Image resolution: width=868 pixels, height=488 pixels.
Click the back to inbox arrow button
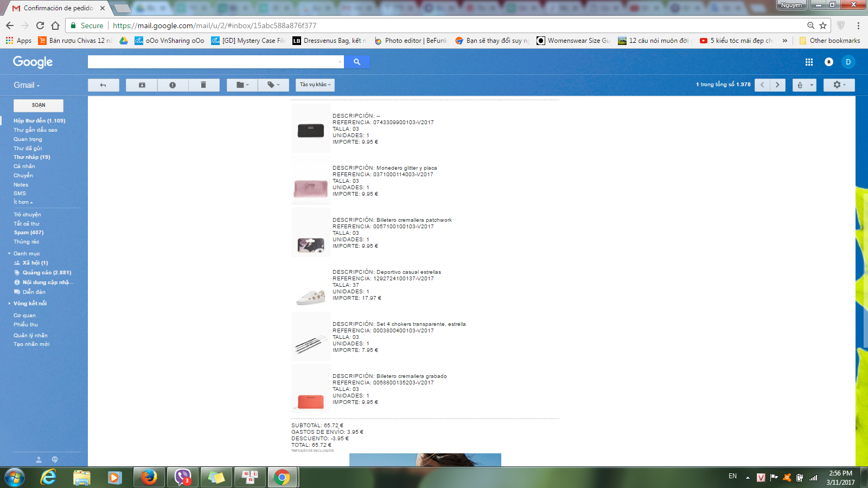(x=103, y=85)
